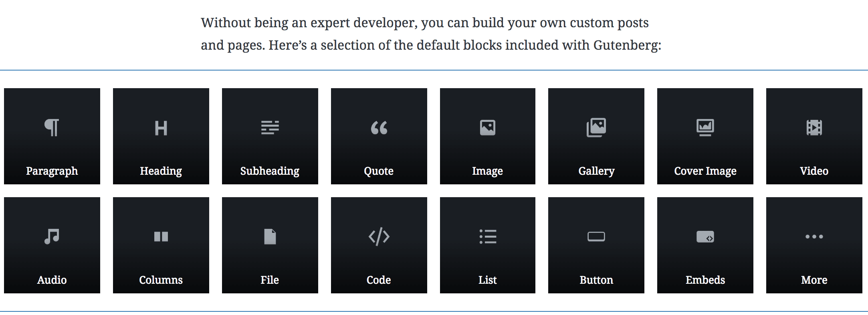Click the "Cover Image" label text
This screenshot has height=315, width=868.
(x=705, y=171)
